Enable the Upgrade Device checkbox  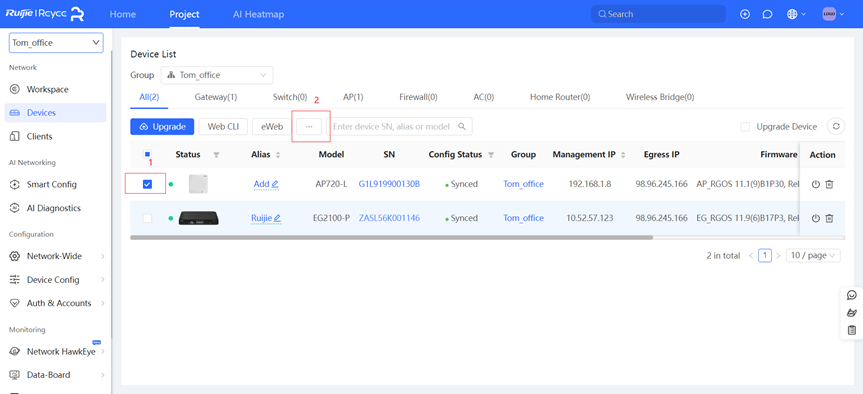[745, 127]
